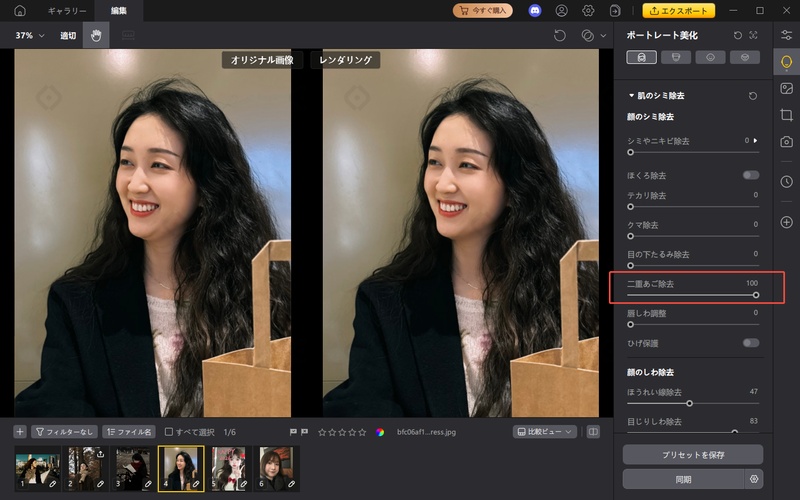The height and width of the screenshot is (500, 800).
Task: Check the すべて選択 checkbox
Action: click(x=169, y=432)
